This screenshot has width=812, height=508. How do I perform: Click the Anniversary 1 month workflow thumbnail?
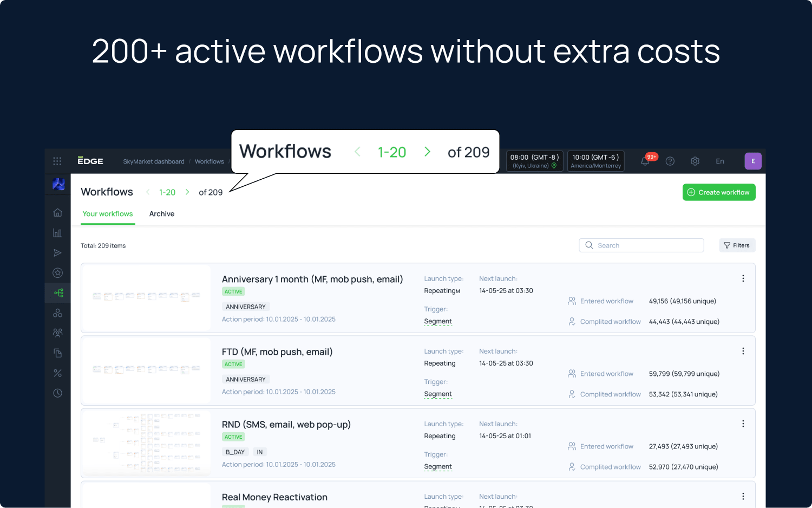click(147, 297)
